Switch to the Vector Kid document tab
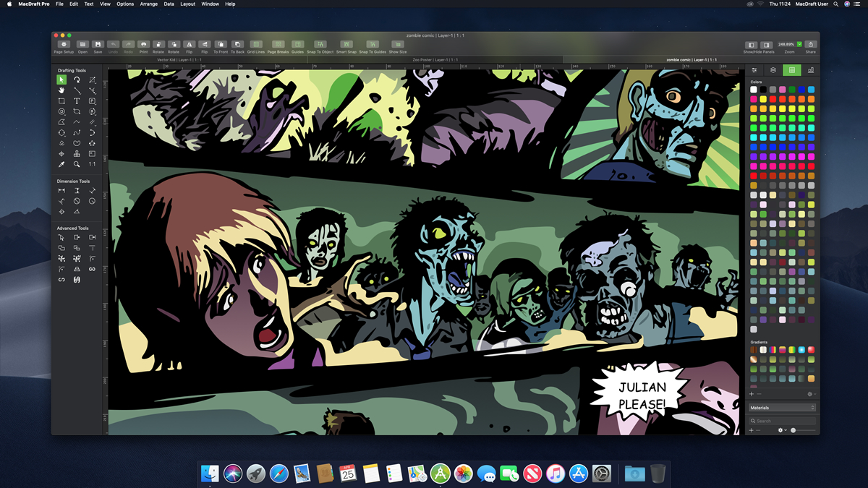 (180, 59)
